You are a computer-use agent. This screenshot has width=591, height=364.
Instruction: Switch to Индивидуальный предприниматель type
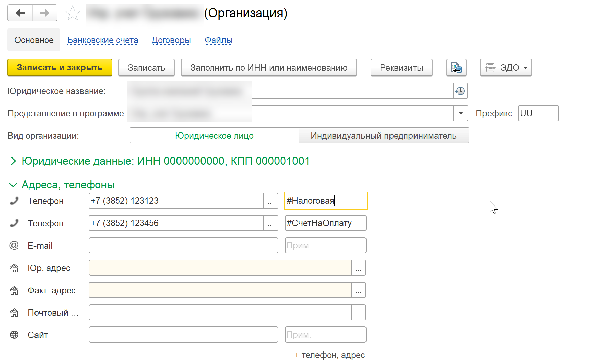tap(383, 136)
